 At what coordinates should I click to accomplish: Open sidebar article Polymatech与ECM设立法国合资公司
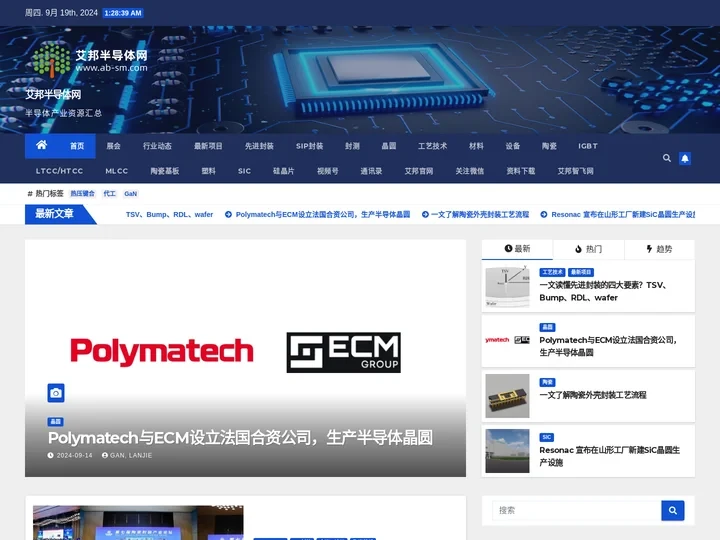click(608, 346)
